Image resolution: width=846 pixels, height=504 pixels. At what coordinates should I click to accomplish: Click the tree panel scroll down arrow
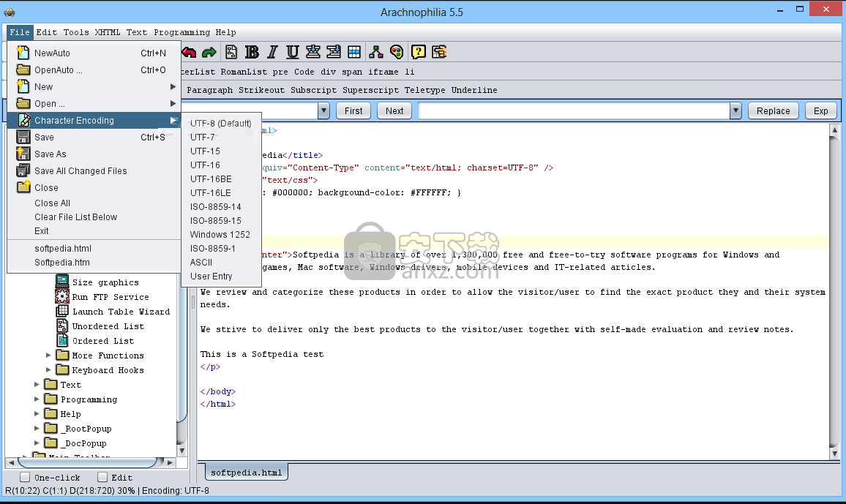(x=181, y=450)
